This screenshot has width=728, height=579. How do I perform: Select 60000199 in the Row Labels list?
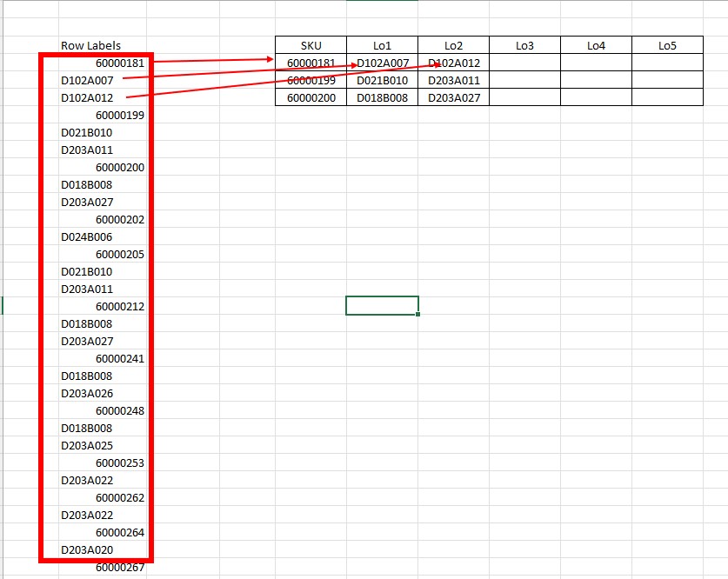(102, 115)
